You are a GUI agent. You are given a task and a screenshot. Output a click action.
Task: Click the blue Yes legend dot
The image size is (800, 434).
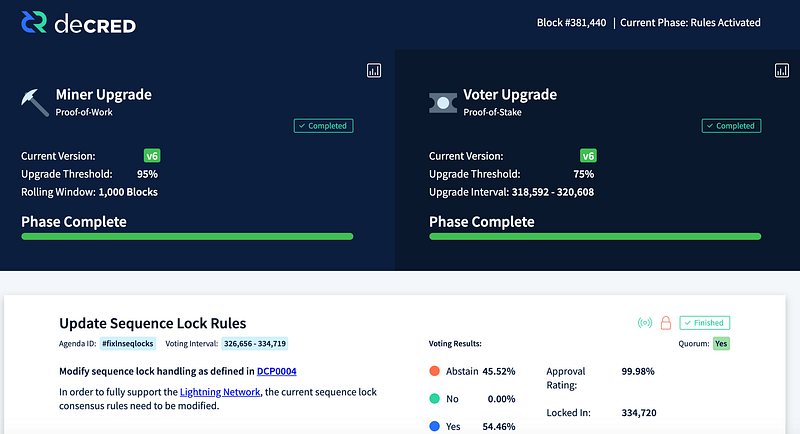pos(435,426)
